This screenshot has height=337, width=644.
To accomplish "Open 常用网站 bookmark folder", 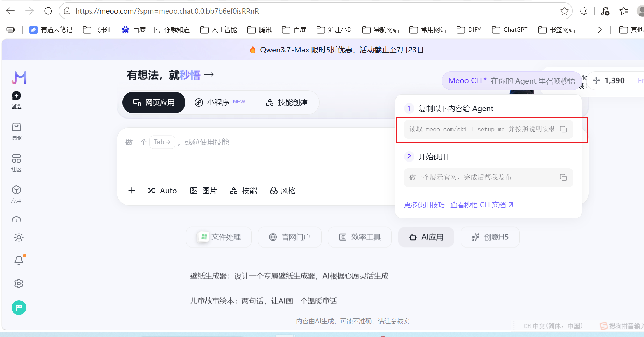I will coord(428,30).
